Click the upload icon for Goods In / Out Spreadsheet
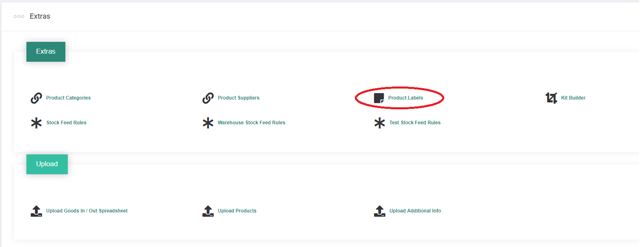This screenshot has height=247, width=644. click(x=36, y=211)
